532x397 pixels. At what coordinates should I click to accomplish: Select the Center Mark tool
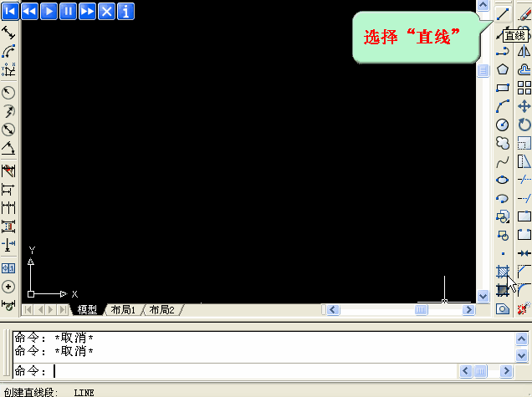pos(8,287)
